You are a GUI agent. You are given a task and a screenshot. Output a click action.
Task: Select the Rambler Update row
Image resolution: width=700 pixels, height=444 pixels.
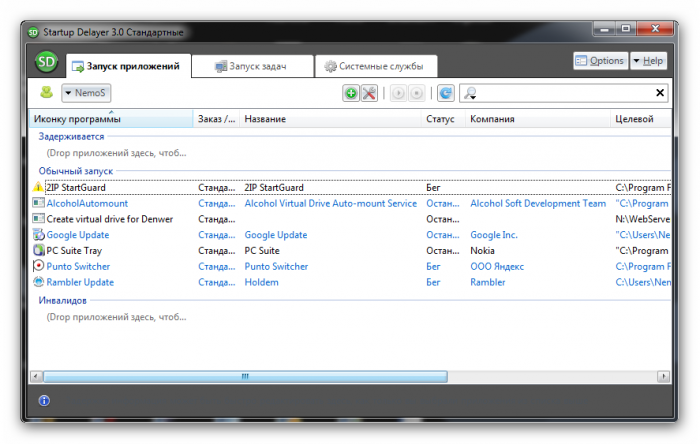point(80,282)
